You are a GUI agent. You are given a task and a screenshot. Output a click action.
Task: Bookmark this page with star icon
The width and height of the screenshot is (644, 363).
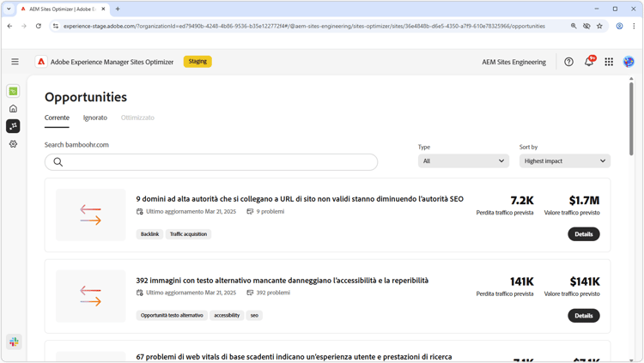(x=599, y=26)
